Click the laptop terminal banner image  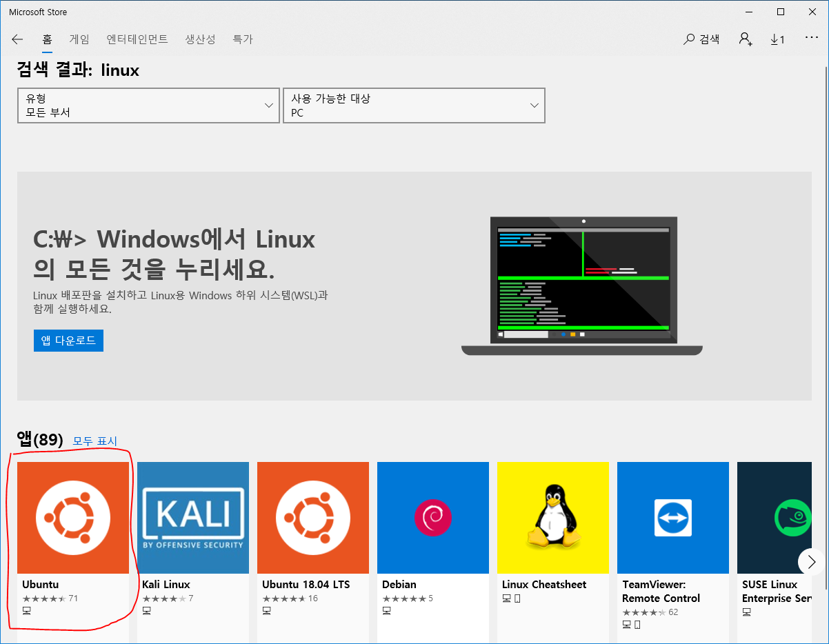tap(582, 286)
